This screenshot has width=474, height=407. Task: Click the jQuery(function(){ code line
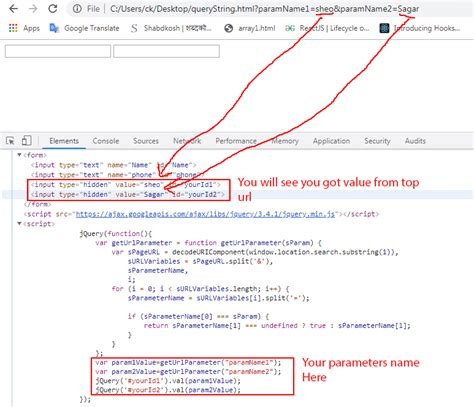pos(116,233)
